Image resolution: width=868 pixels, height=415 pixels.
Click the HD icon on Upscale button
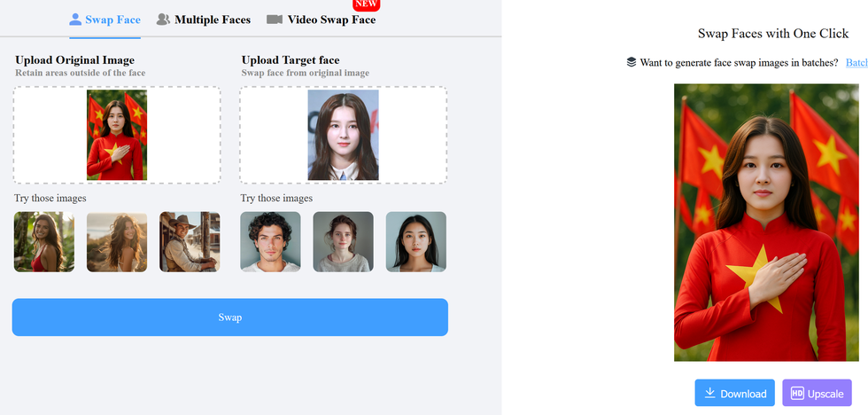(x=797, y=393)
